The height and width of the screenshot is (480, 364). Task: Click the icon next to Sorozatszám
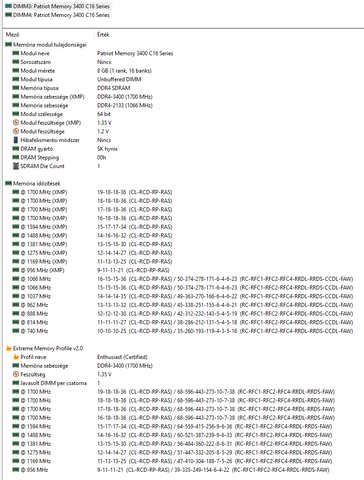(x=16, y=62)
